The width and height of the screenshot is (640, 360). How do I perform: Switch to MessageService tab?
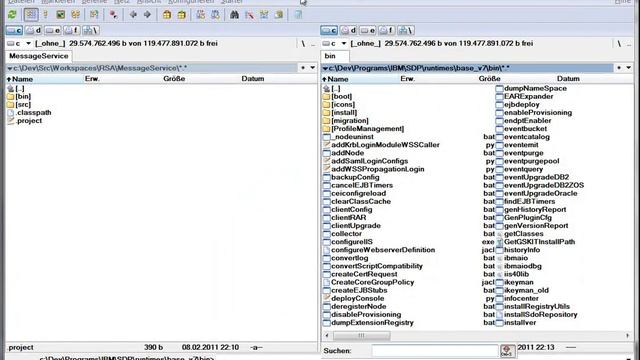click(39, 56)
